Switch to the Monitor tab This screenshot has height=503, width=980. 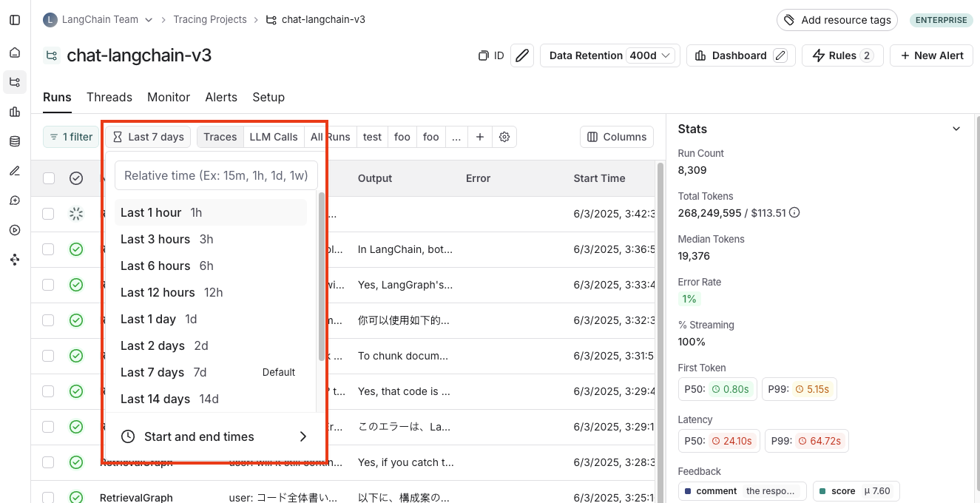point(169,97)
